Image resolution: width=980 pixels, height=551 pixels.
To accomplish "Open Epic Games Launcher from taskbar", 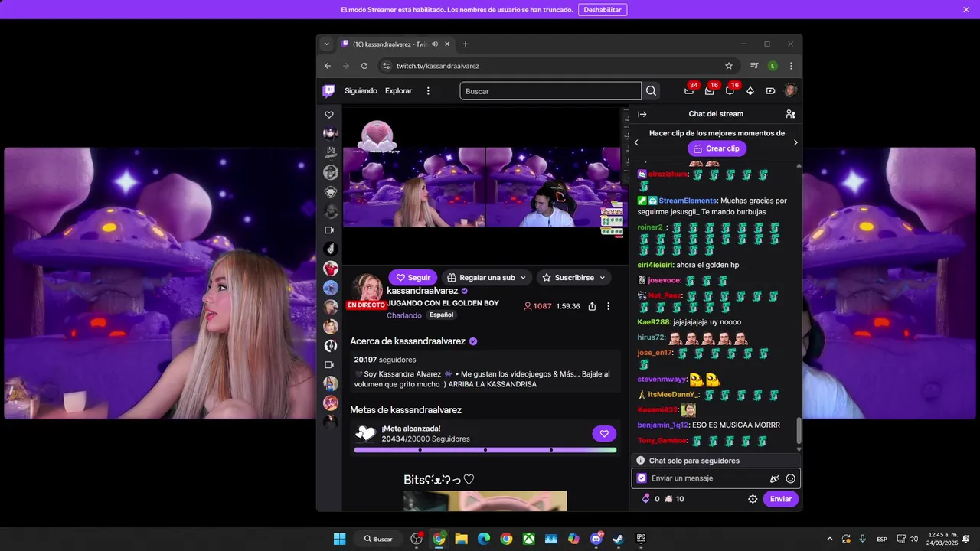I will [x=640, y=539].
